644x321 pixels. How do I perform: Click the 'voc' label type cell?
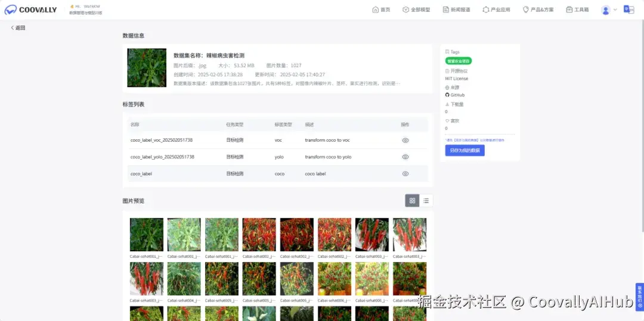click(x=278, y=140)
